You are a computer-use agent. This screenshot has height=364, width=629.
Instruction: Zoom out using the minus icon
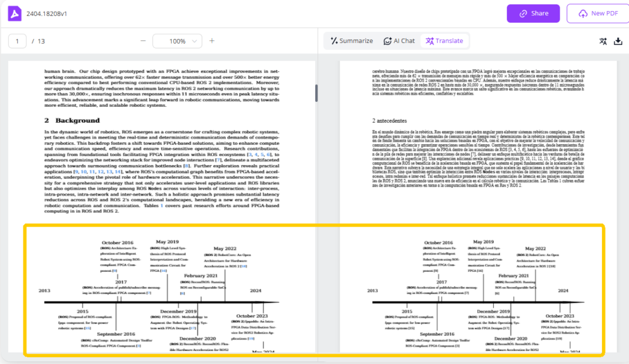pyautogui.click(x=143, y=41)
